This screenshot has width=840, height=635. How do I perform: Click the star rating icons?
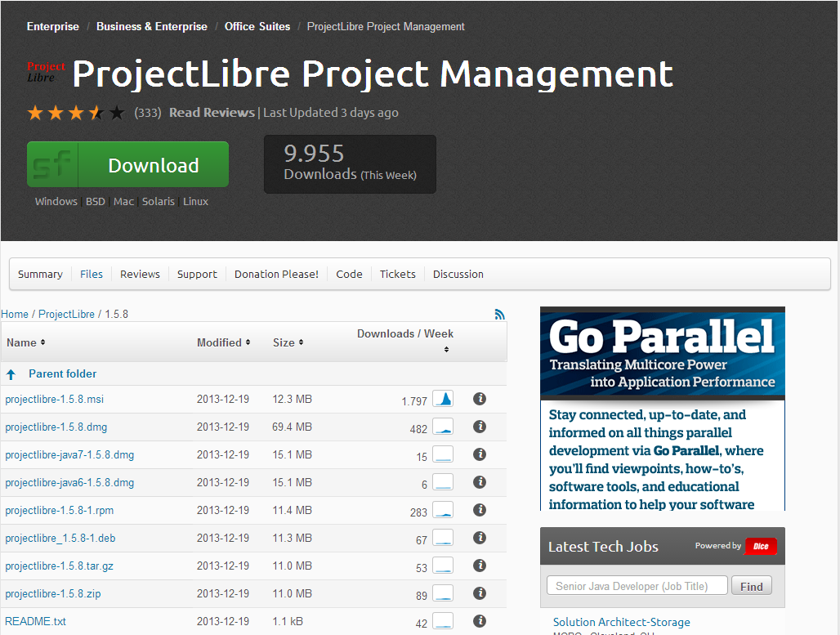click(75, 113)
